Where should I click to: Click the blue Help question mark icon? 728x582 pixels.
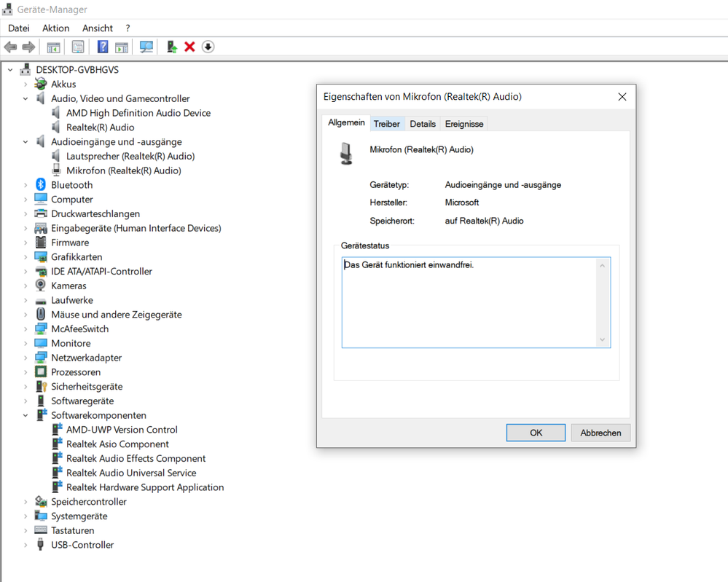pos(103,47)
